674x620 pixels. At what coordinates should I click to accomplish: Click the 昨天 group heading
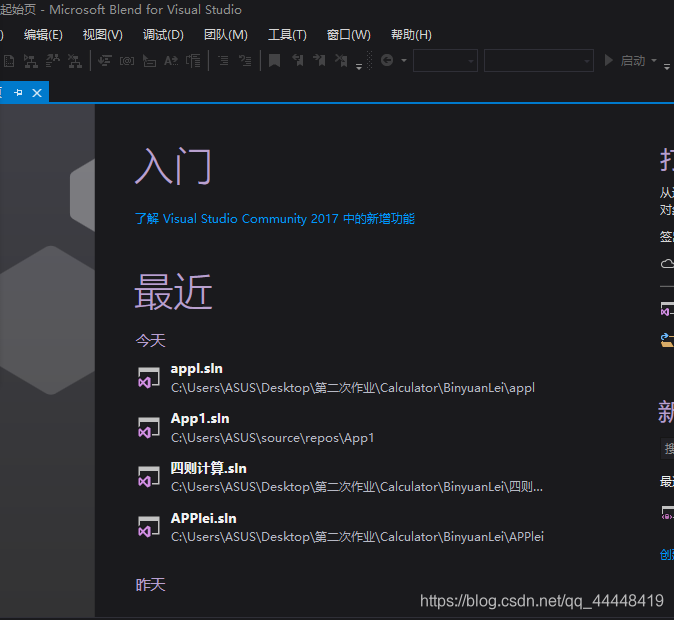coord(150,585)
